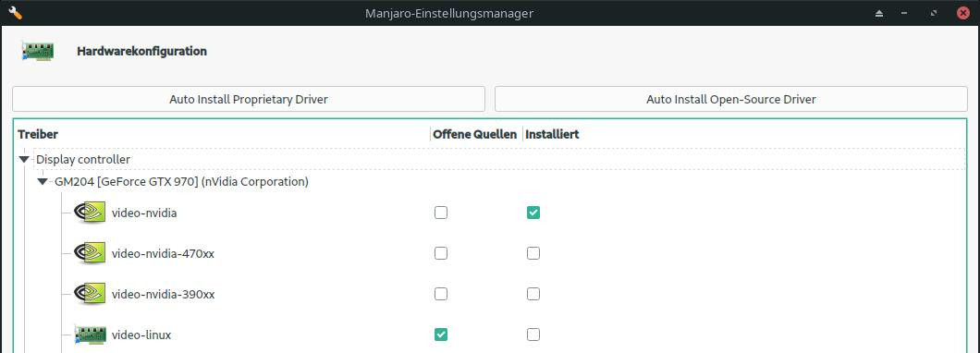
Task: Toggle Installiert checkbox for video-nvidia
Action: (533, 213)
